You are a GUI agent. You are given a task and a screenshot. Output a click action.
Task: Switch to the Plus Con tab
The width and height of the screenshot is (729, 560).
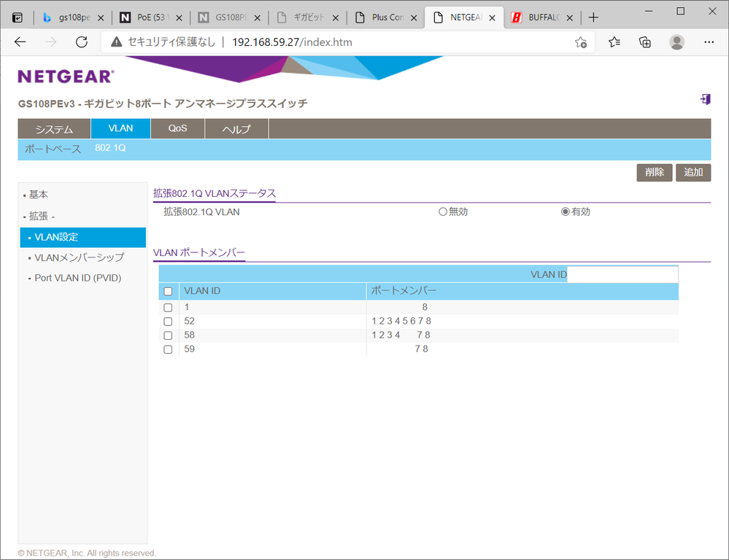click(387, 17)
